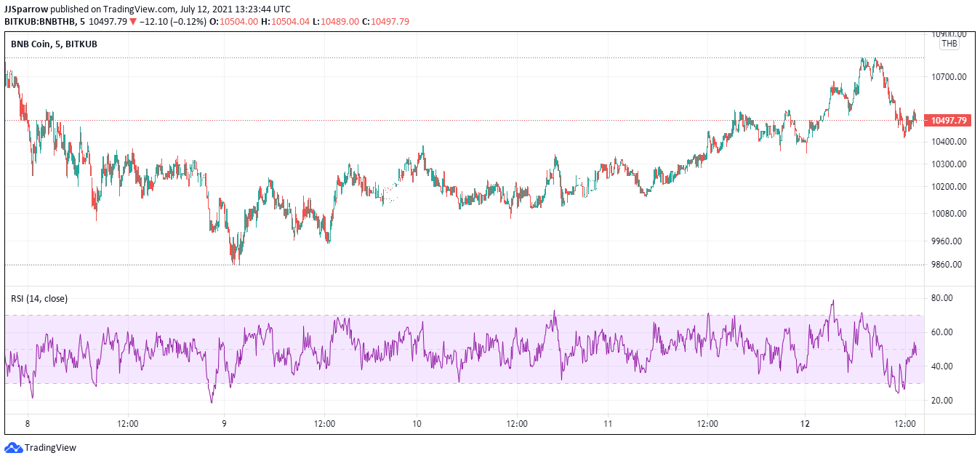Click the RSI (14, close) indicator label

coord(39,298)
